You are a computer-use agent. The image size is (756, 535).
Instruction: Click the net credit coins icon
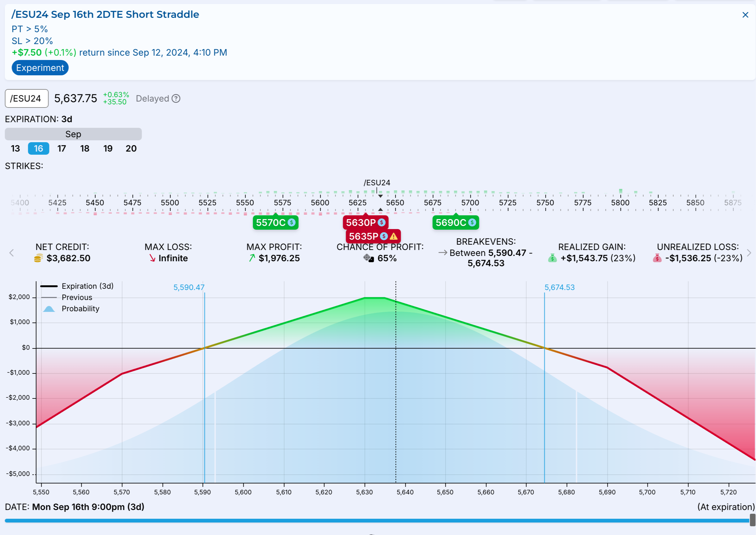[38, 258]
